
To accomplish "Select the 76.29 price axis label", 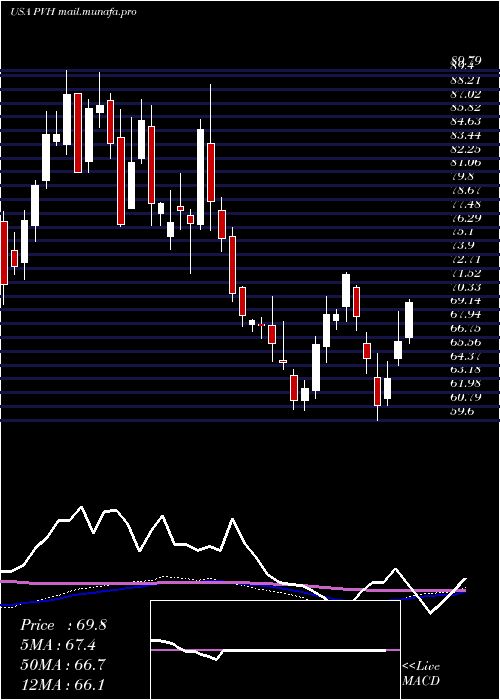I will pyautogui.click(x=465, y=218).
